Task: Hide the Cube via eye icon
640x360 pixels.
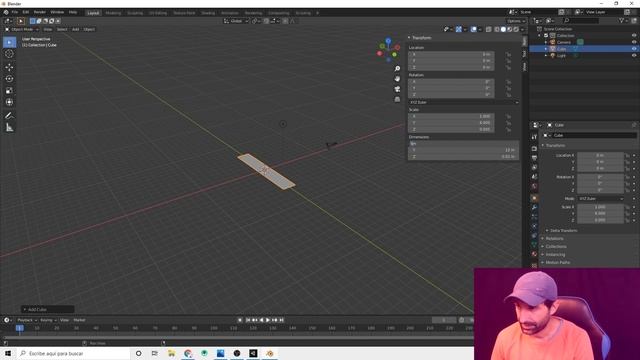Action: [x=634, y=49]
